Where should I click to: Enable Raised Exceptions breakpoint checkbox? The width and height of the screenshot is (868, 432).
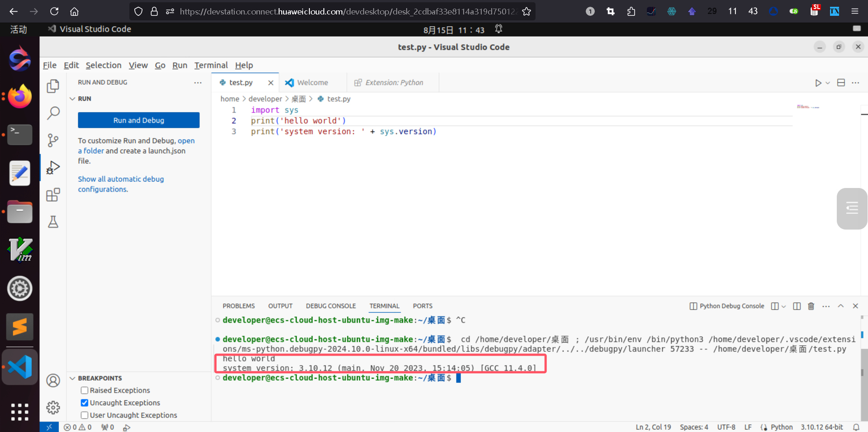[85, 390]
